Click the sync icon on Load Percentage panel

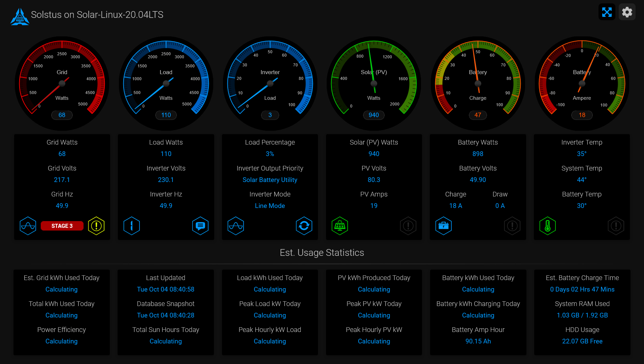click(304, 226)
